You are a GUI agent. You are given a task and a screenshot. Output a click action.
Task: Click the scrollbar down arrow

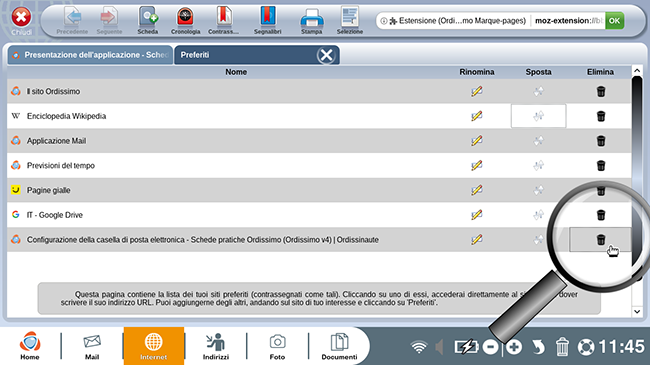coord(637,311)
